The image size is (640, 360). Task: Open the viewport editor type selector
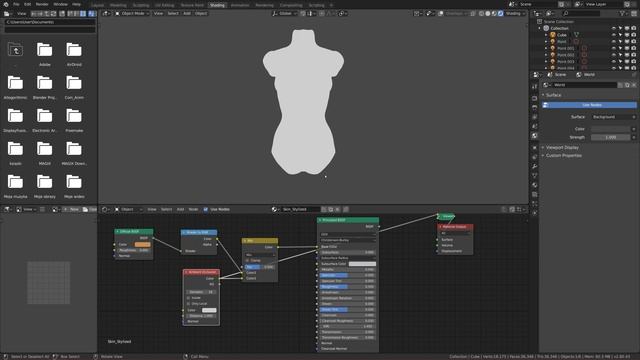pyautogui.click(x=106, y=13)
